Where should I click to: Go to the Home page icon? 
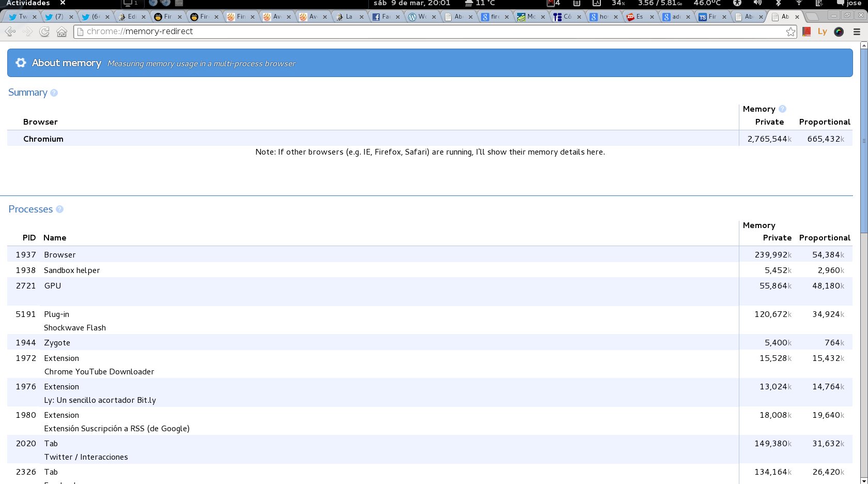[x=61, y=32]
